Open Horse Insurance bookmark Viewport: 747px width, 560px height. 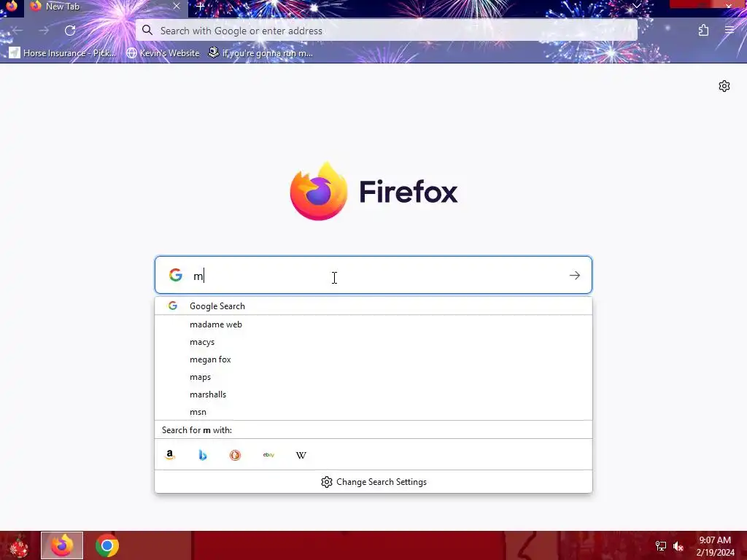click(63, 52)
